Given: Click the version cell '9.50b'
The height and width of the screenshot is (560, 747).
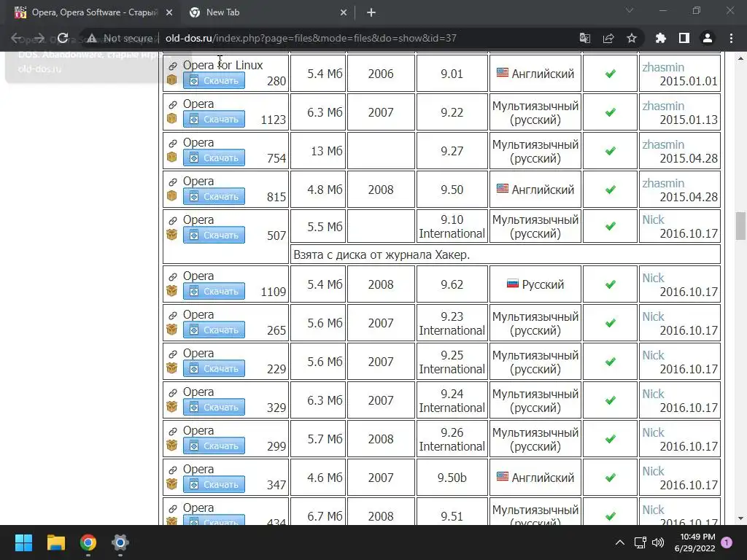Looking at the screenshot, I should (452, 478).
